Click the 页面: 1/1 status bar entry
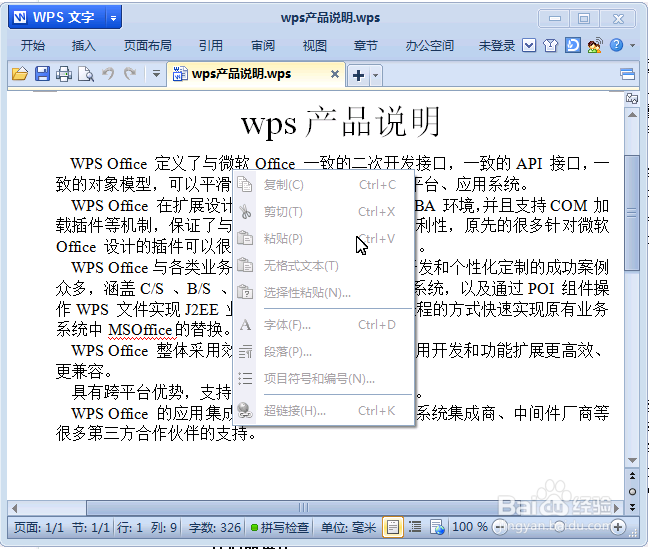The image size is (649, 549). tap(39, 527)
